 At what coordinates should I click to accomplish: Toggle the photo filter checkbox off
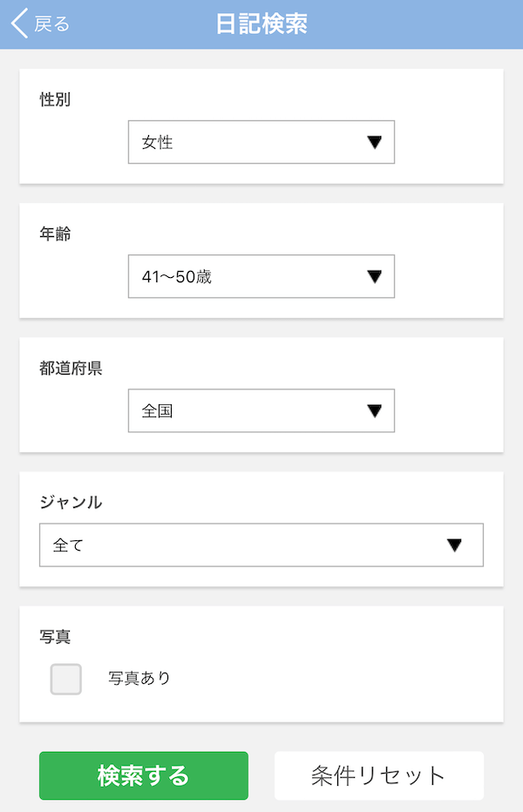pos(65,678)
